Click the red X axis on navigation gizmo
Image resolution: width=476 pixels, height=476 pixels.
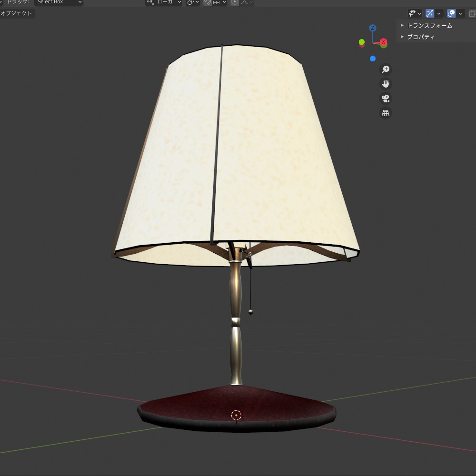(384, 43)
